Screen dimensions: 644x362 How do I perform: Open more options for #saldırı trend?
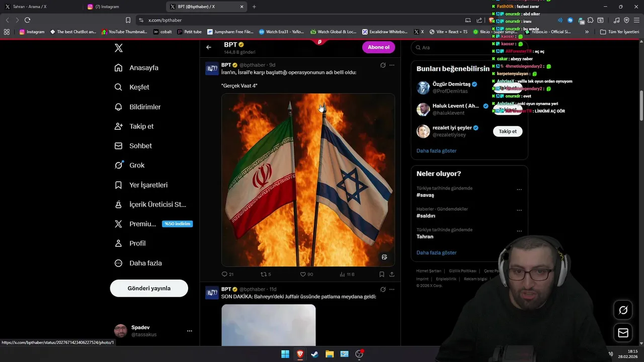pyautogui.click(x=519, y=210)
